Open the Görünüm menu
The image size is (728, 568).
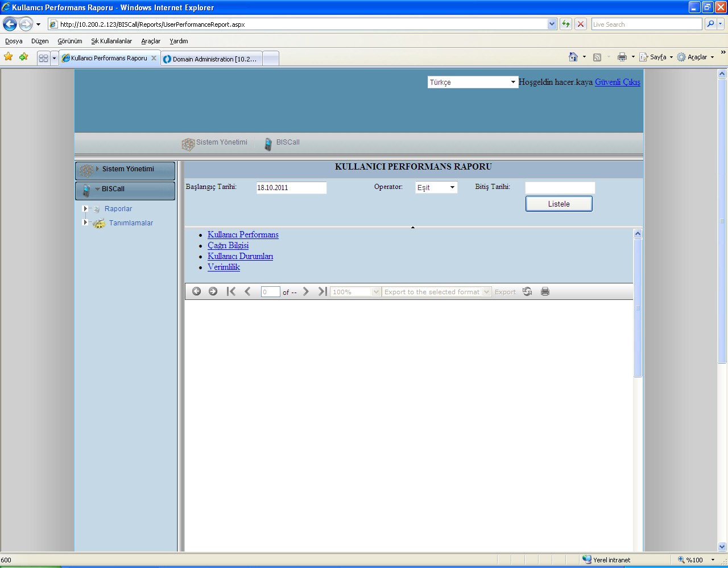pyautogui.click(x=70, y=41)
